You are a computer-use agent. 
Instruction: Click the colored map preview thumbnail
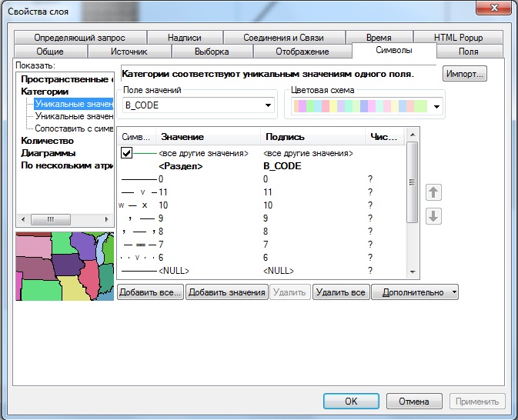(x=65, y=266)
